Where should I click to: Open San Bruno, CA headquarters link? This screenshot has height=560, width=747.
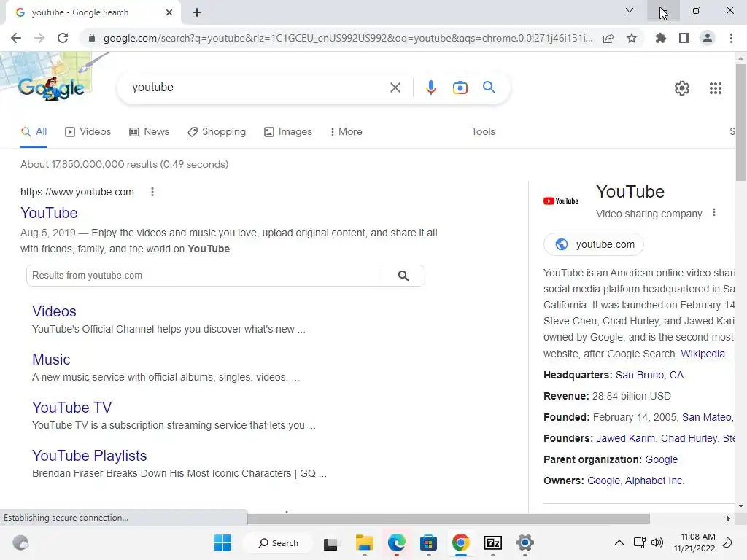649,376
